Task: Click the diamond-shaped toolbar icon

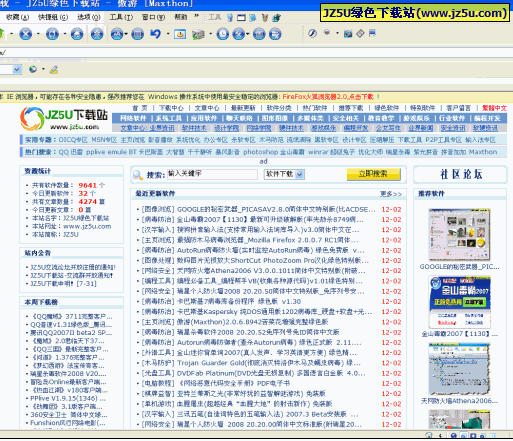Action: click(x=360, y=33)
